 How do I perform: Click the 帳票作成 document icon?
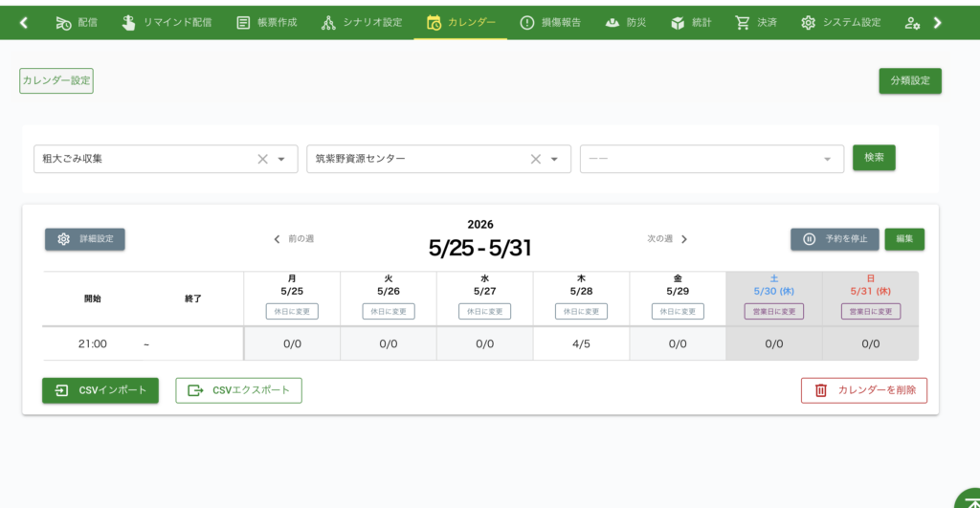(243, 23)
